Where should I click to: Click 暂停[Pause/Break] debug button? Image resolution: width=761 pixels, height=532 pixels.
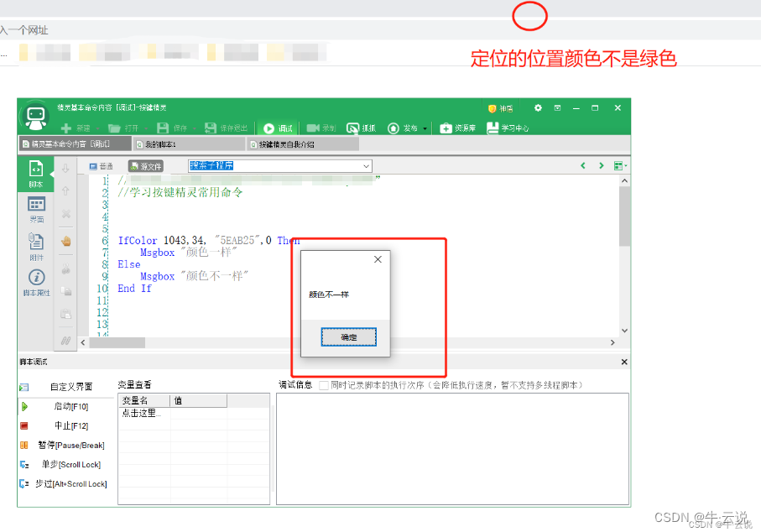click(70, 445)
